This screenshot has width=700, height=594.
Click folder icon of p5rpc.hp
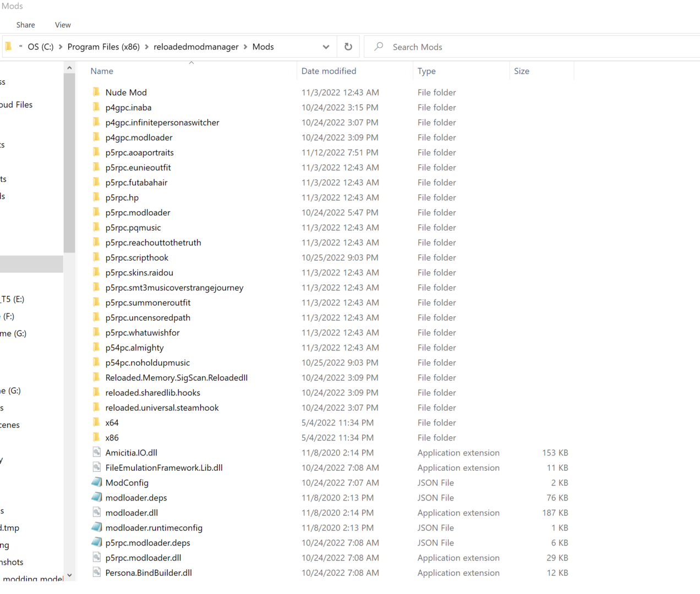tap(96, 197)
